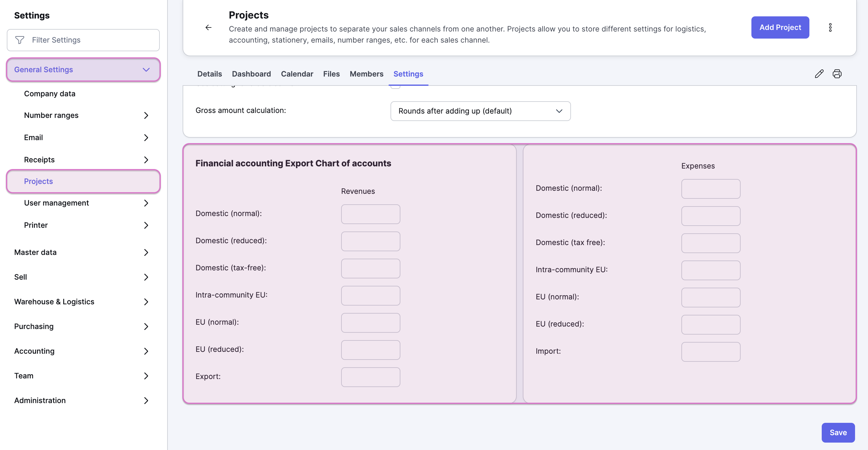Expand the Accounting section chevron

[146, 351]
